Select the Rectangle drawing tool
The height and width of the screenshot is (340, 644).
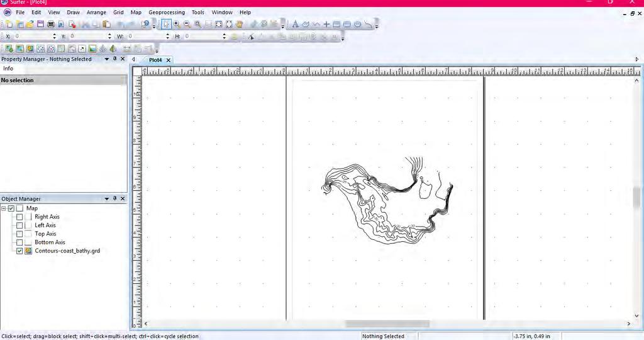[x=337, y=25]
